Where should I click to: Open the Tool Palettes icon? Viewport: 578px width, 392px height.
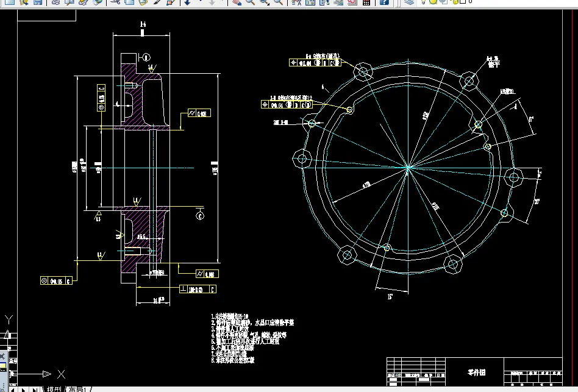tap(324, 2)
